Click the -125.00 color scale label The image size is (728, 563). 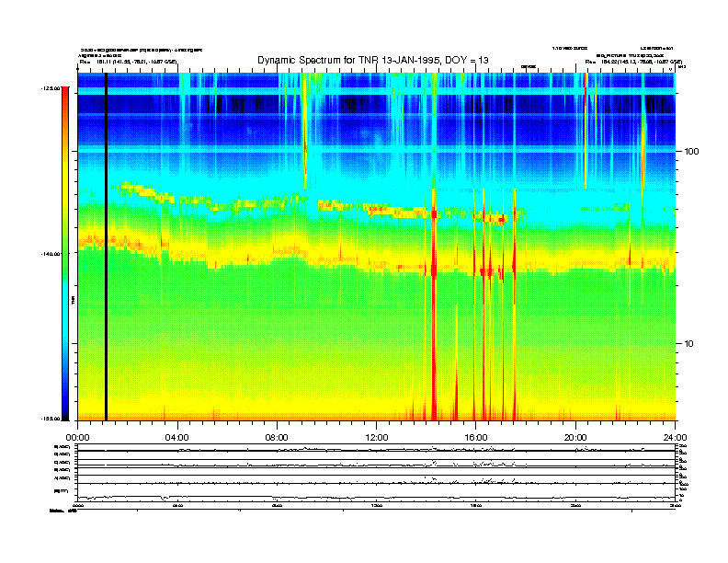[51, 87]
